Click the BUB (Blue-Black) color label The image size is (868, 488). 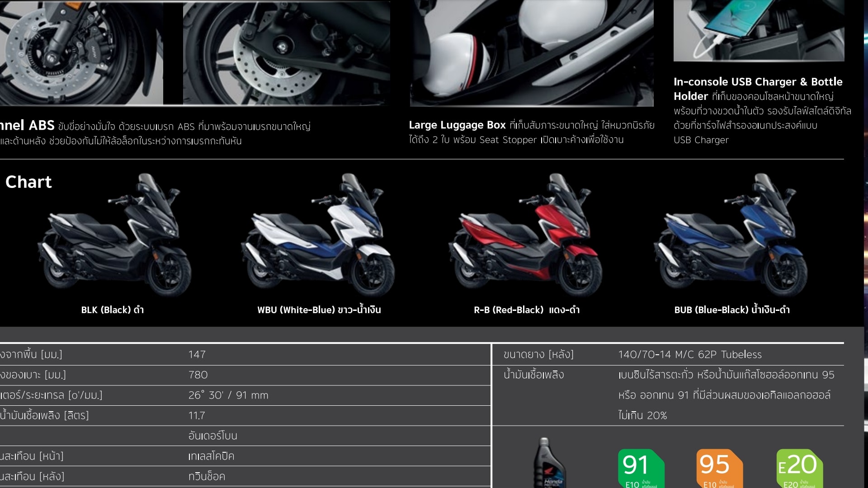(x=731, y=310)
